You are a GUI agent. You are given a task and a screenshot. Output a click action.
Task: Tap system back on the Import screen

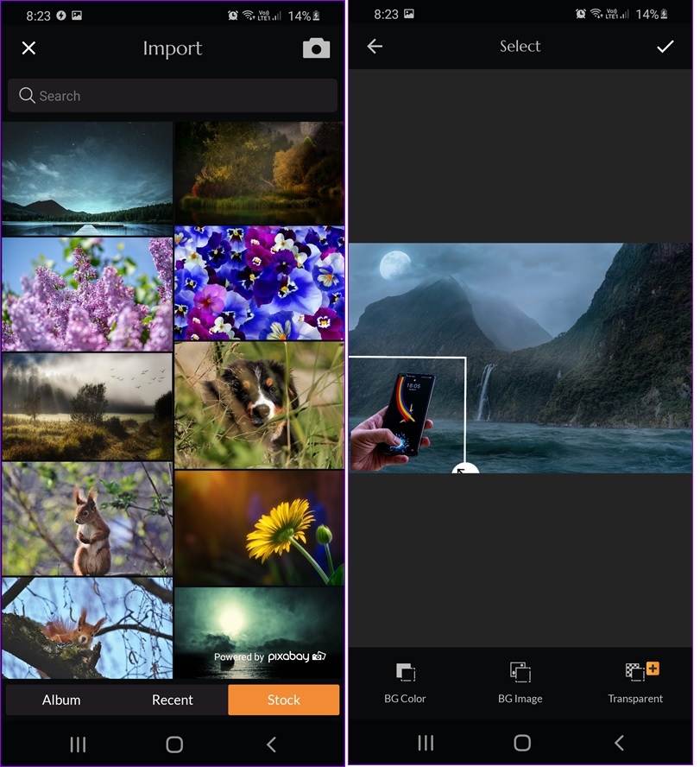(x=271, y=745)
